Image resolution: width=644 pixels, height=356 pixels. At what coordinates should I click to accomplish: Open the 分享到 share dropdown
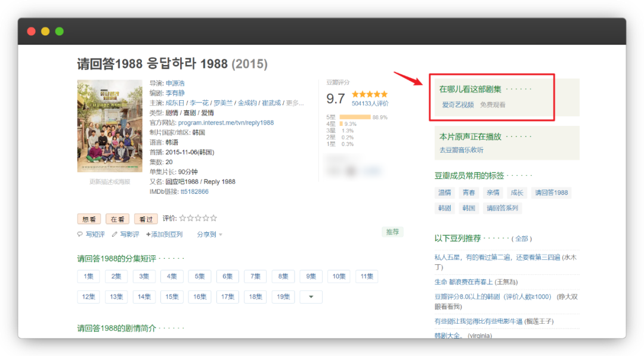pyautogui.click(x=209, y=234)
